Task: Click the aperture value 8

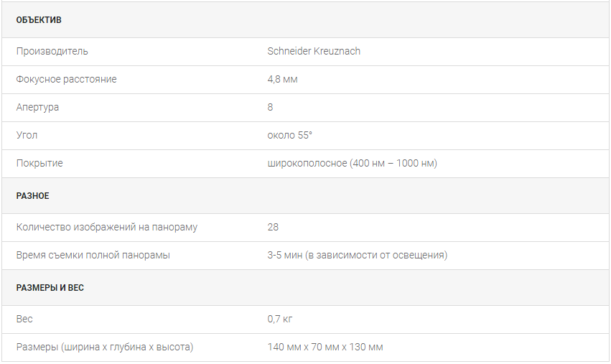Action: pyautogui.click(x=270, y=107)
